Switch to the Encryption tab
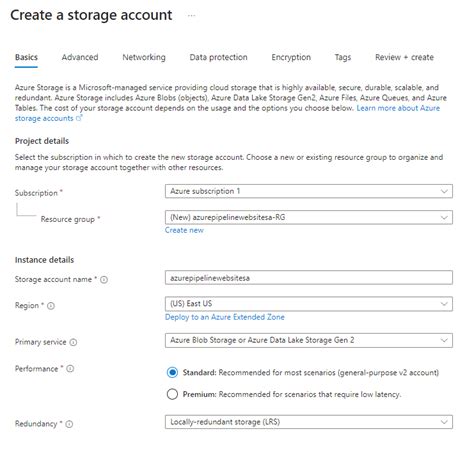This screenshot has width=474, height=466. [x=291, y=57]
